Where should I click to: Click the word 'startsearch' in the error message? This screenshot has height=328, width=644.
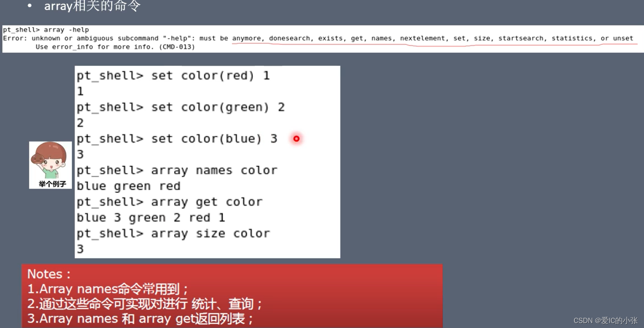pos(521,38)
